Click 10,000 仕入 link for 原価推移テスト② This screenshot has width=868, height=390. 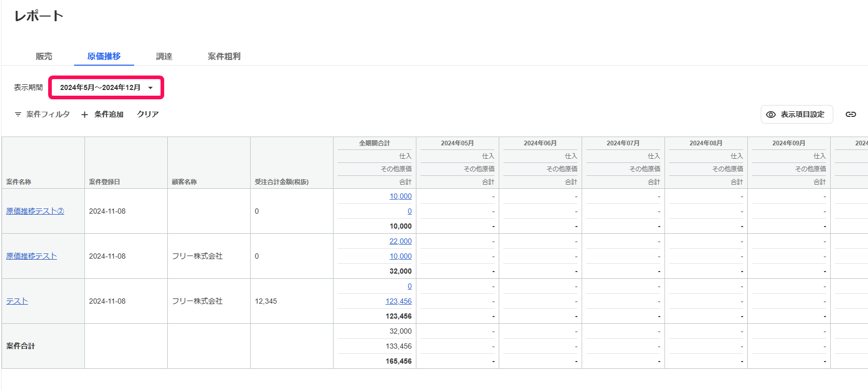point(400,196)
